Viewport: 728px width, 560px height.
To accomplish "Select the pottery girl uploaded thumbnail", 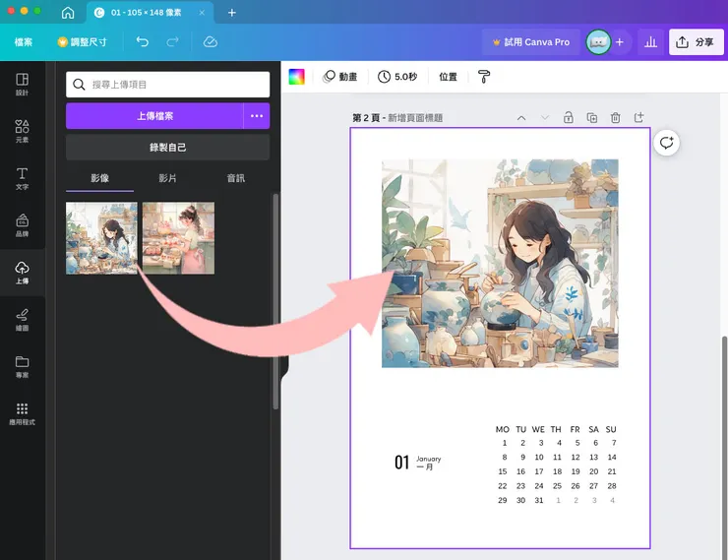I will (x=101, y=238).
